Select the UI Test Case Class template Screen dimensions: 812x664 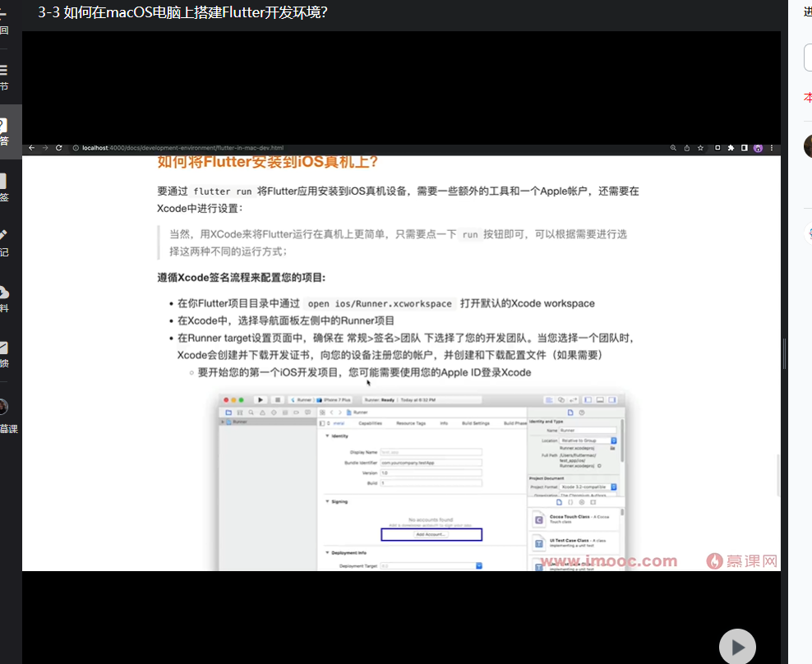tap(574, 543)
